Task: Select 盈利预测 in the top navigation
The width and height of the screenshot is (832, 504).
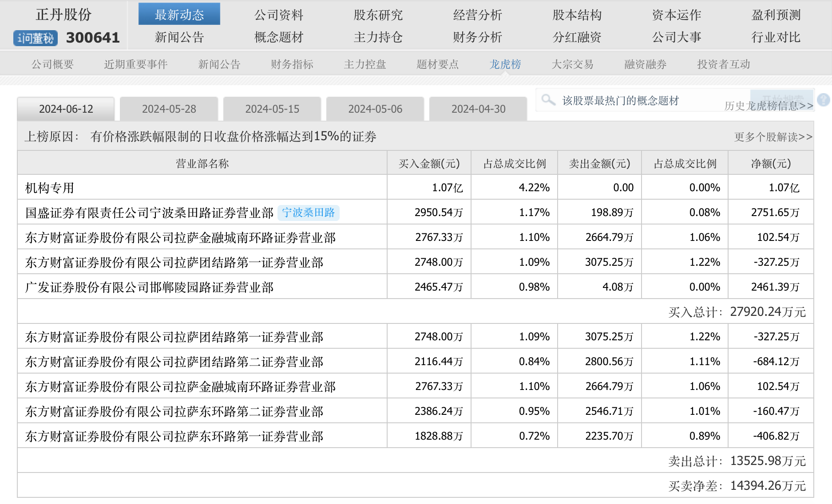Action: [776, 15]
